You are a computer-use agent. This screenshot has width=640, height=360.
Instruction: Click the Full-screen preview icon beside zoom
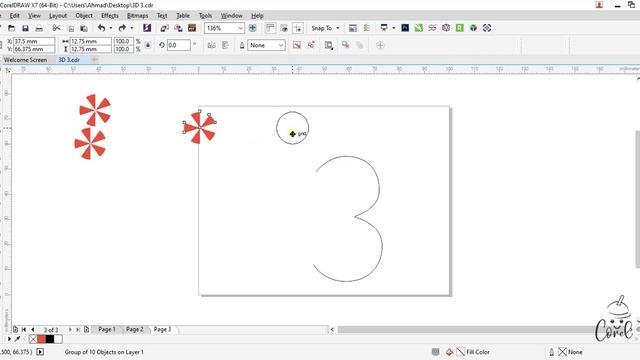coord(253,28)
